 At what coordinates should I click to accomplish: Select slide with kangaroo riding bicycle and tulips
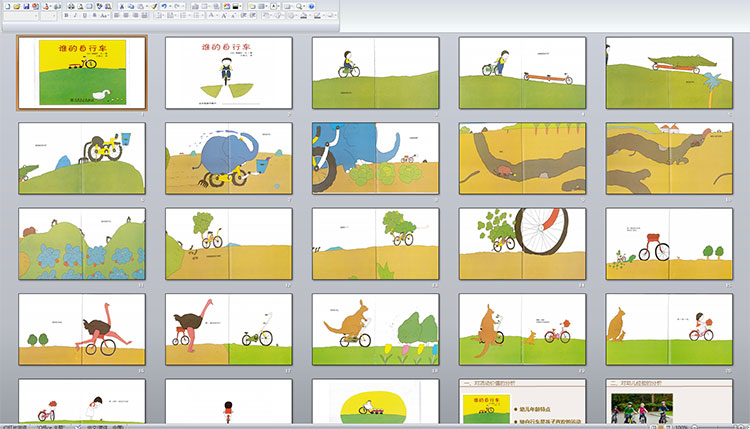(375, 330)
